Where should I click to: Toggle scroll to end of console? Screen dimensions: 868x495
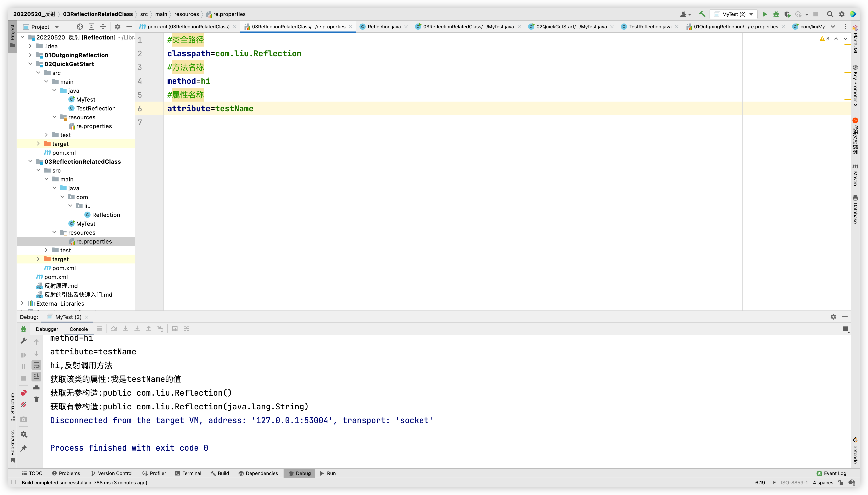pos(36,376)
